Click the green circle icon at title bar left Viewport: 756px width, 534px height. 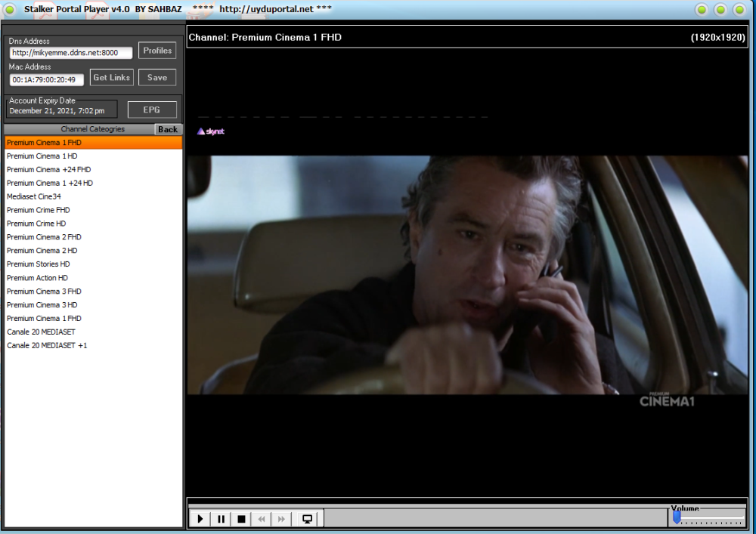[x=9, y=9]
